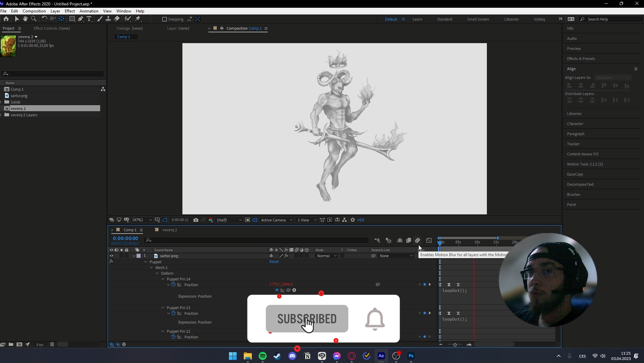Switch to the veverq 2 timeline tab
This screenshot has width=644, height=363.
[169, 230]
